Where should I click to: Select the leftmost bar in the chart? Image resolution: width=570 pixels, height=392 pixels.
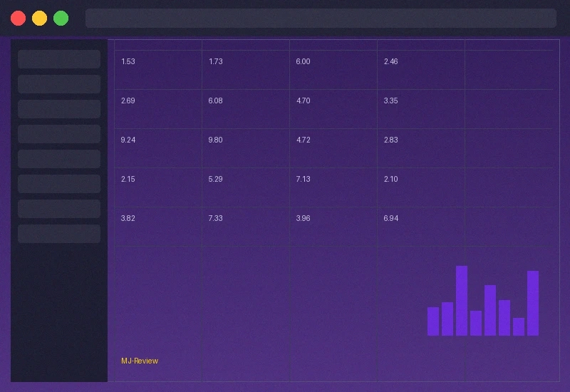(433, 321)
